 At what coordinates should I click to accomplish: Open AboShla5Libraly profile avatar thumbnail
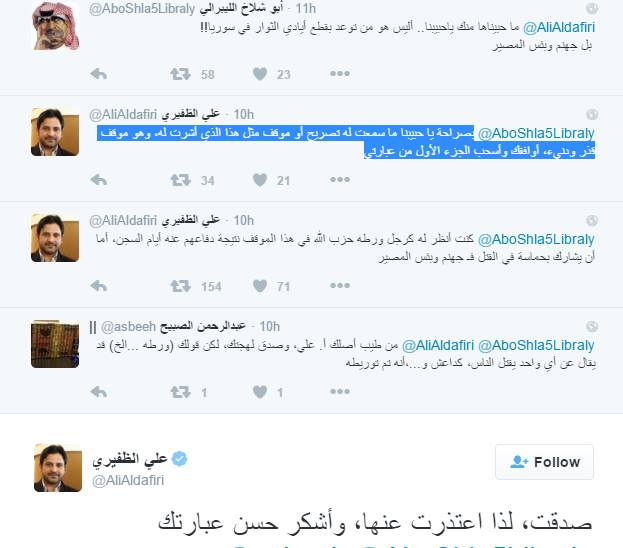coord(55,26)
